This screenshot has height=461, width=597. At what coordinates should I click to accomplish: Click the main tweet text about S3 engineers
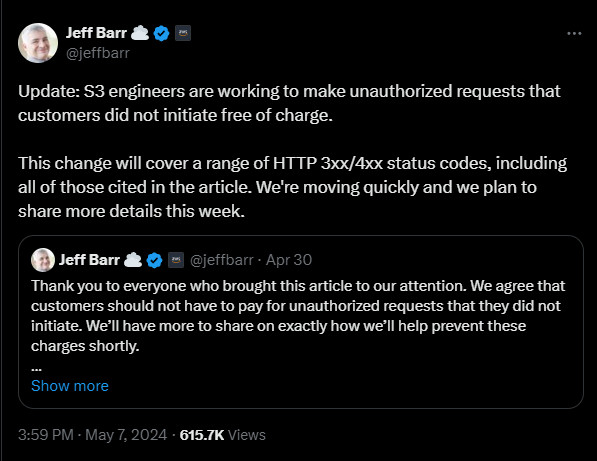tap(292, 151)
